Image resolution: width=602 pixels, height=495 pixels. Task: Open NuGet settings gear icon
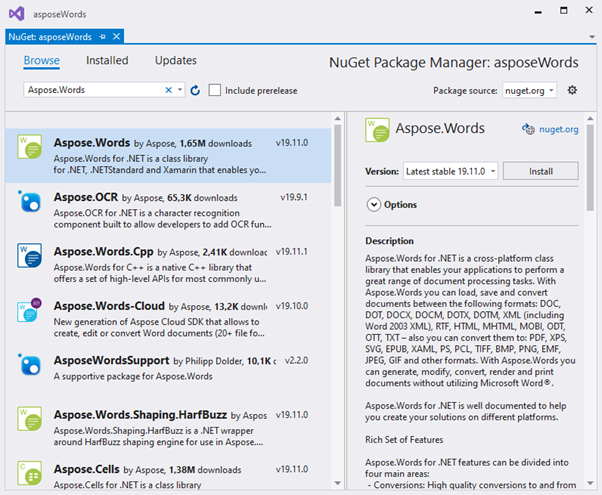tap(572, 90)
